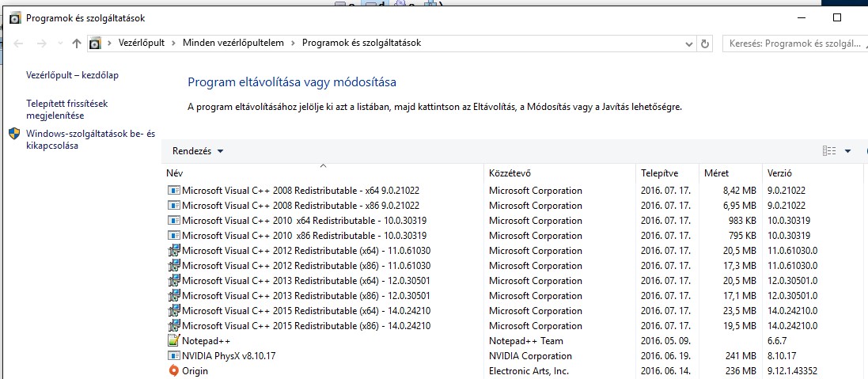Select icon of Visual C++ 2010 x86 Redistributable
The image size is (868, 379).
click(174, 235)
